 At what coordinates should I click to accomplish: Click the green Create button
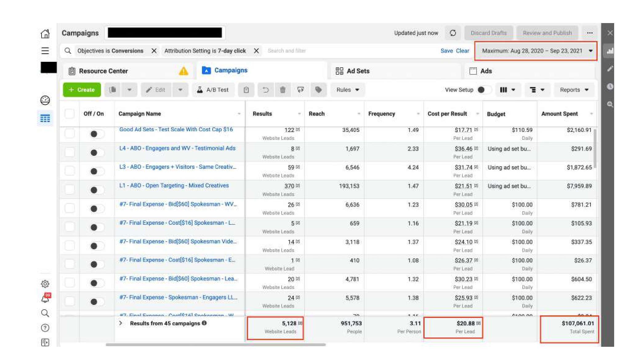pos(82,90)
